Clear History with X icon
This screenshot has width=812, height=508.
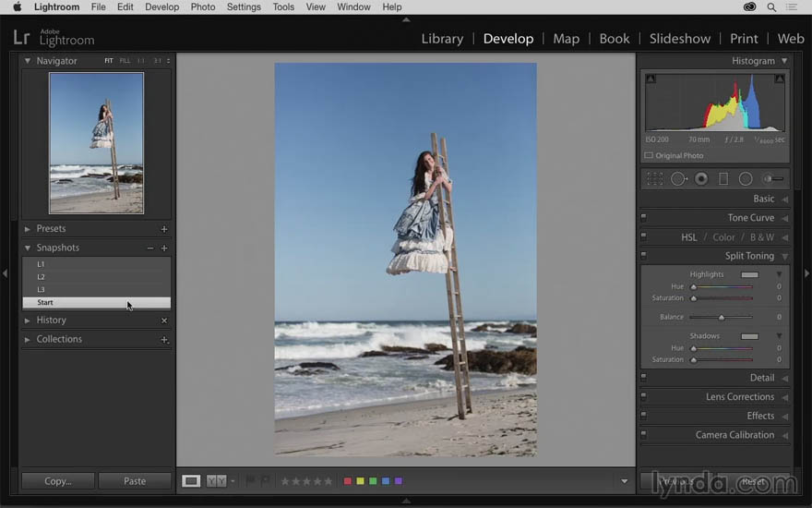(164, 321)
